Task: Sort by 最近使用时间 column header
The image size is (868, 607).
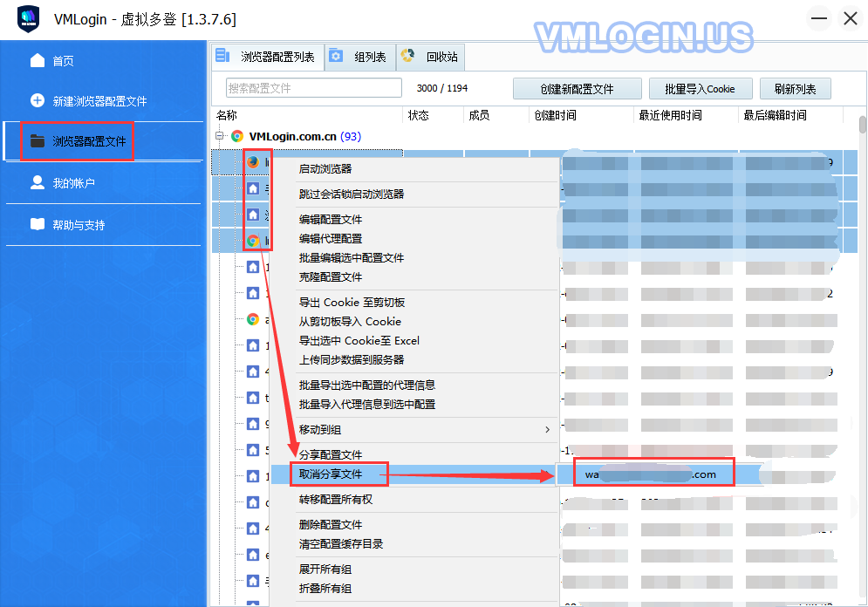Action: tap(670, 116)
